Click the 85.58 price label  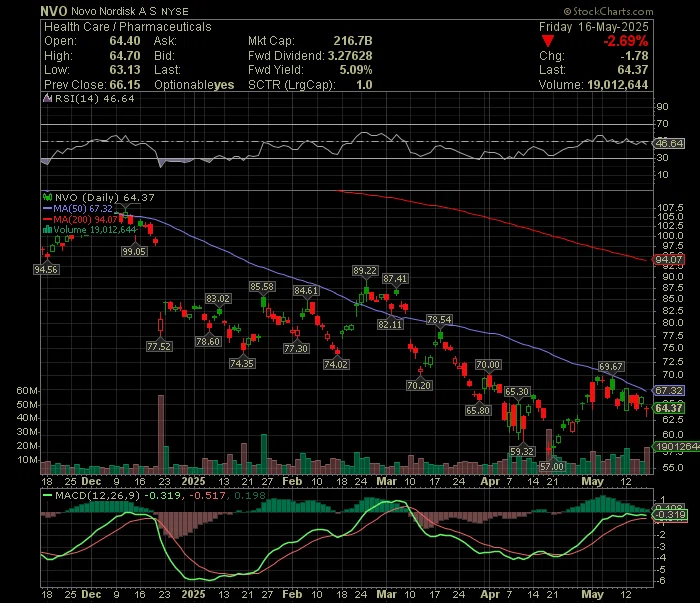[x=262, y=287]
